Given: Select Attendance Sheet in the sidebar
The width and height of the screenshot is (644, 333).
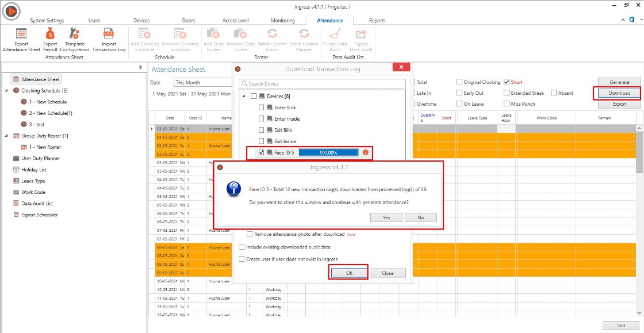Looking at the screenshot, I should click(x=36, y=79).
